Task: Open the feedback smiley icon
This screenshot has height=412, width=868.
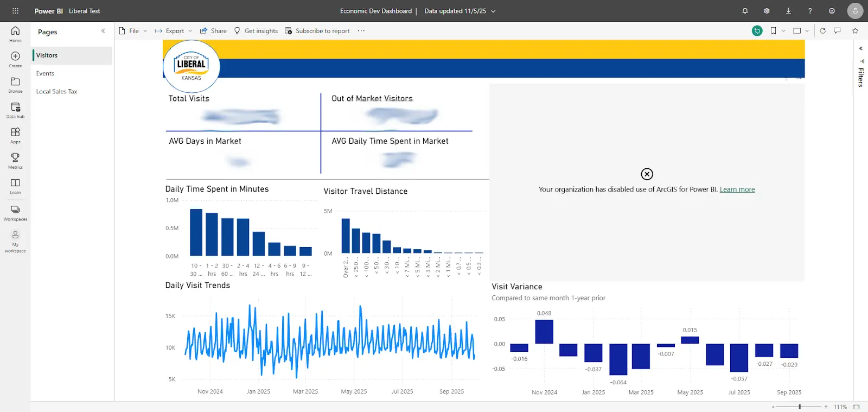Action: coord(832,11)
